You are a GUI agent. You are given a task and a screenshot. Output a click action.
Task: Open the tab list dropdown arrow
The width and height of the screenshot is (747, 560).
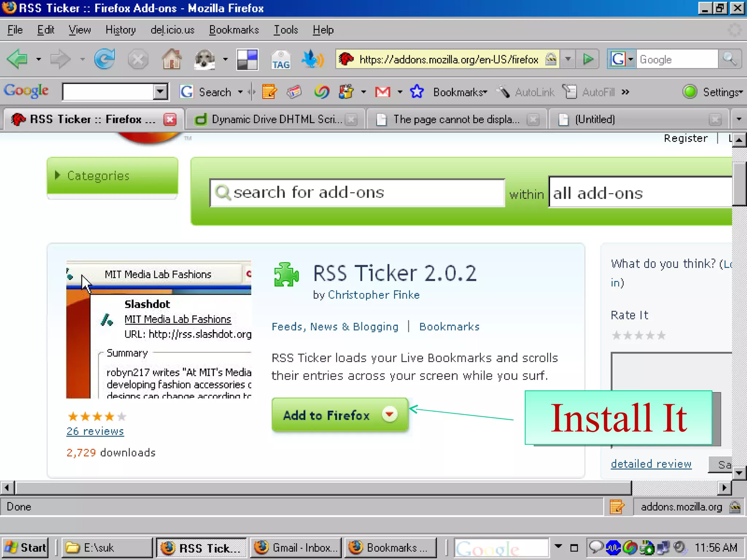click(739, 119)
